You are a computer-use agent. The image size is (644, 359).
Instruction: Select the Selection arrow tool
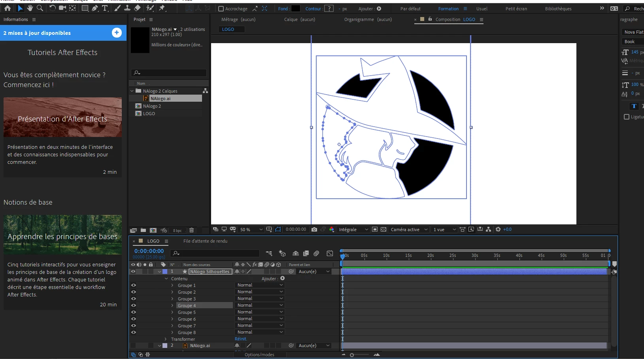point(20,8)
